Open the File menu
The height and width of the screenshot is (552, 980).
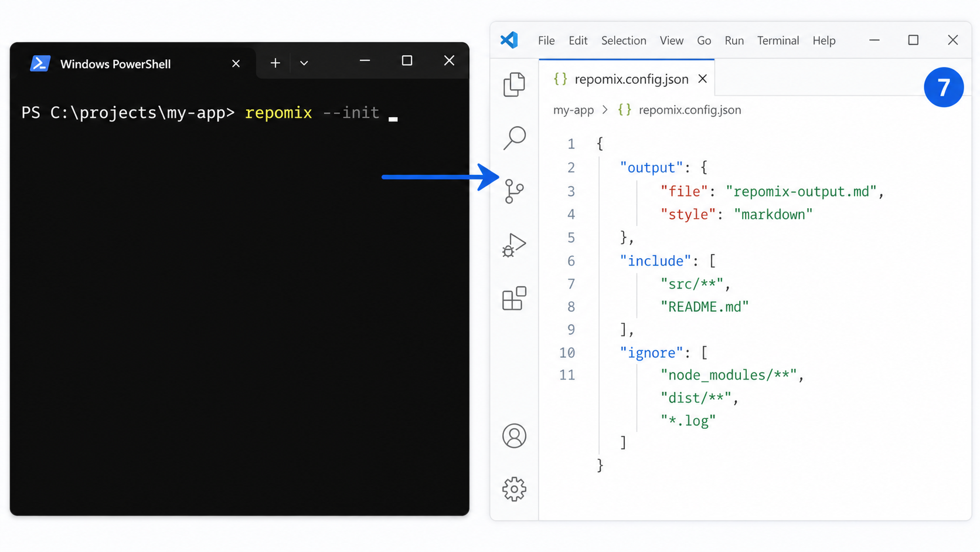(546, 40)
